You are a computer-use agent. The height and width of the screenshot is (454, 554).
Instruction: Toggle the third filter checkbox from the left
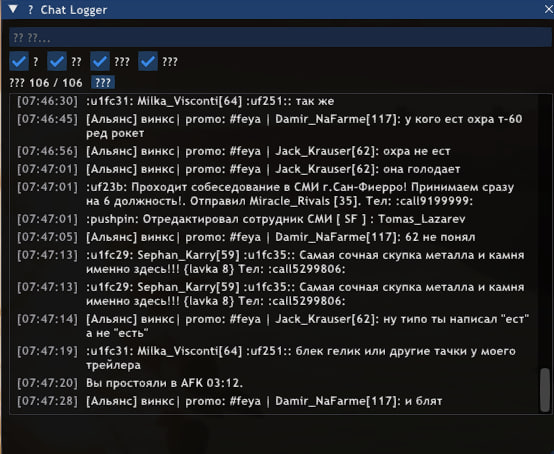pyautogui.click(x=100, y=61)
